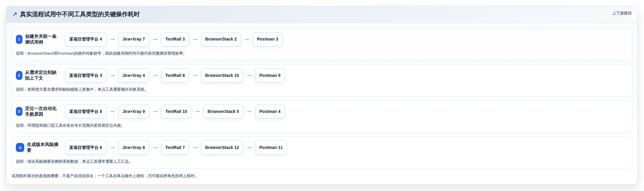This screenshot has width=644, height=191.
Task: Click the 定位一次自动化失败原因 row title
Action: (41, 111)
